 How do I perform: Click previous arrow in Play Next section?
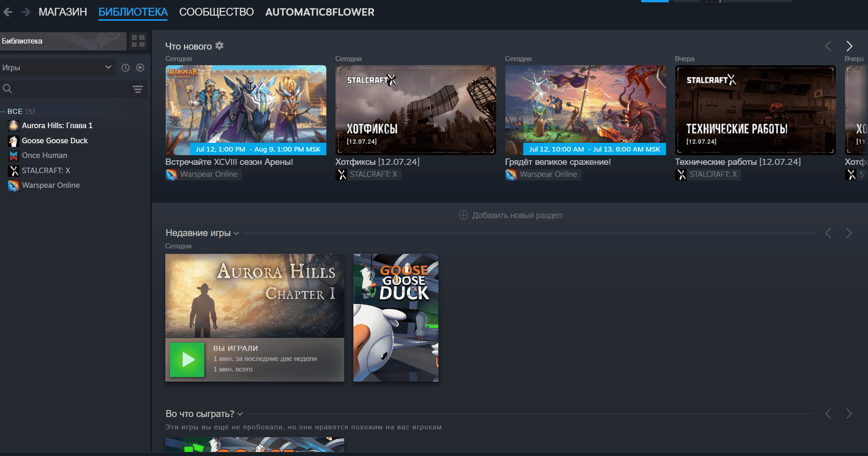pyautogui.click(x=829, y=413)
